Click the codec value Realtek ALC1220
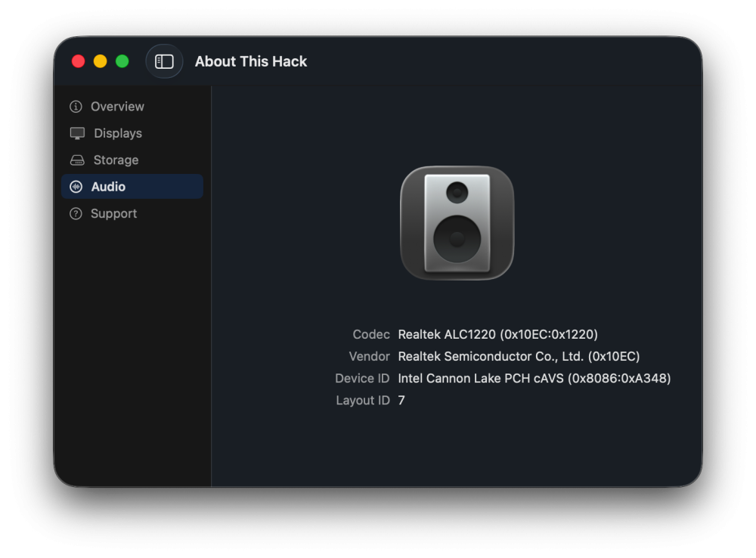This screenshot has width=756, height=558. tap(497, 334)
